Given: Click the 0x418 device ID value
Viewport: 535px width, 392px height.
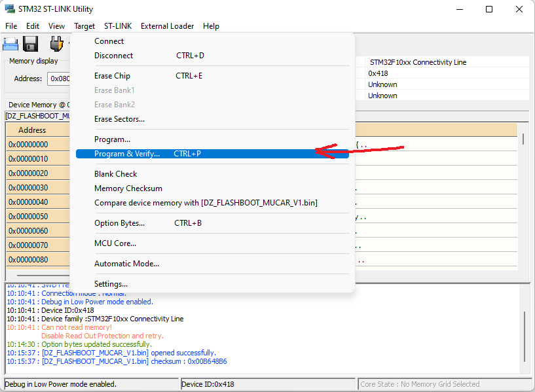Looking at the screenshot, I should pyautogui.click(x=378, y=73).
